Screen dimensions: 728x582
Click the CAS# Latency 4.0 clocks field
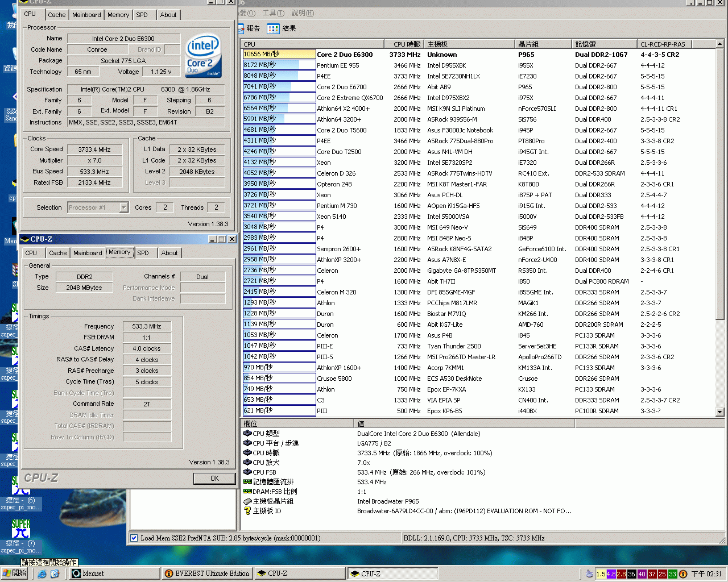tap(147, 348)
